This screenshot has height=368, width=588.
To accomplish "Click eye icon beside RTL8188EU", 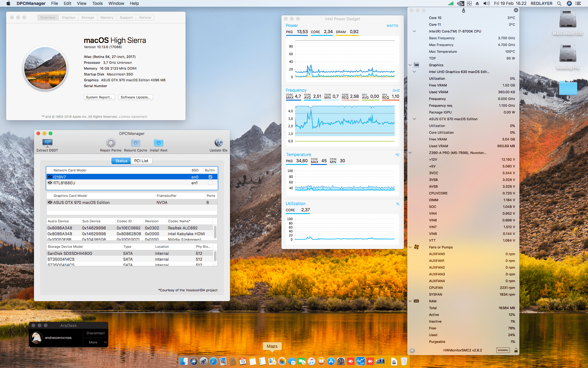I will [50, 183].
